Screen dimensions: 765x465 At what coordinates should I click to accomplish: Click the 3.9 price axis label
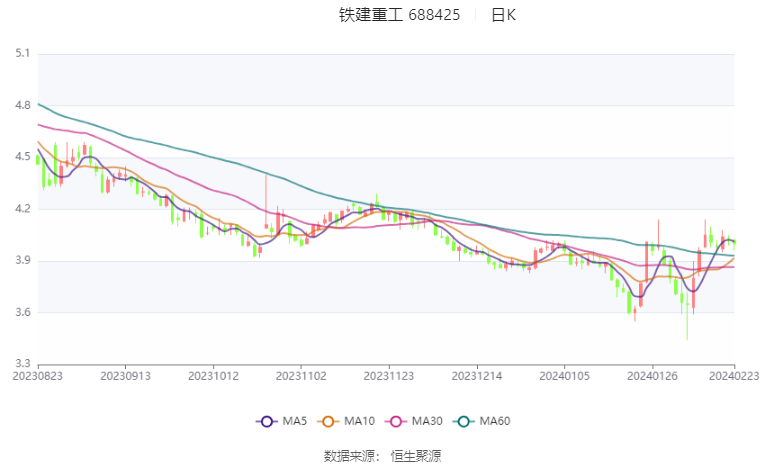[x=22, y=260]
